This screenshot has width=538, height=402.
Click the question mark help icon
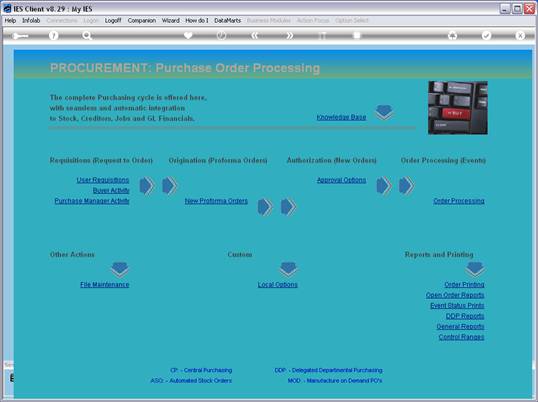click(x=53, y=35)
